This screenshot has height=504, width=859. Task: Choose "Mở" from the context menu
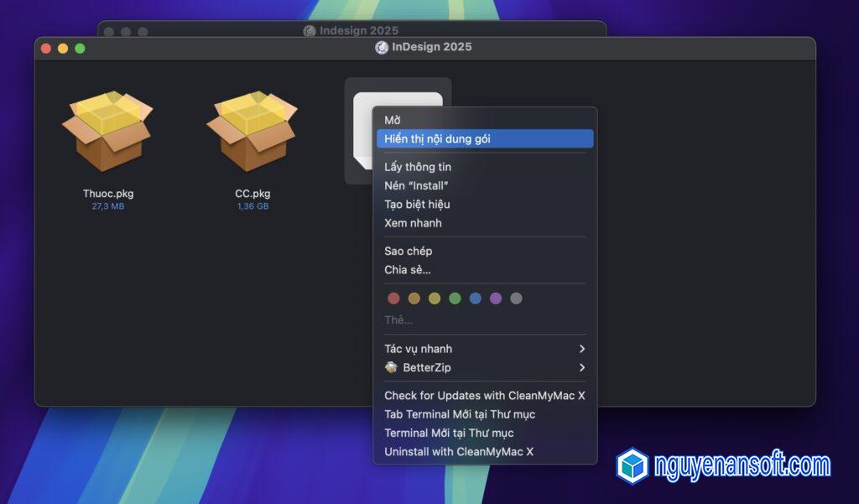[x=393, y=120]
